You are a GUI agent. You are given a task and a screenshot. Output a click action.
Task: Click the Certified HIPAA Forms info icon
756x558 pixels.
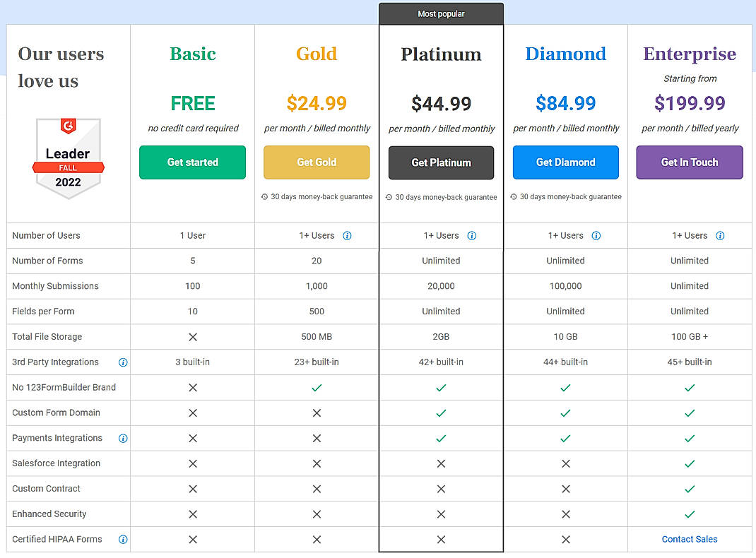(x=123, y=539)
